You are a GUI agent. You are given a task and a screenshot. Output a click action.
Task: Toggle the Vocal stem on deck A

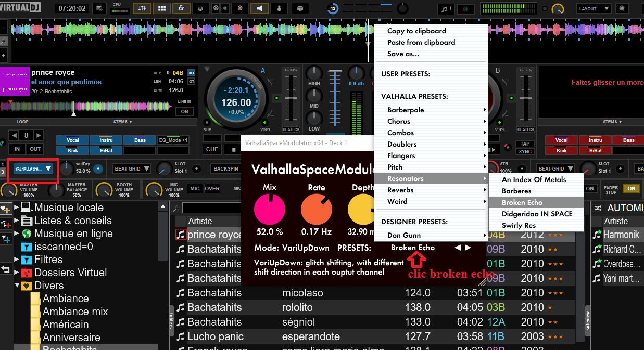73,140
